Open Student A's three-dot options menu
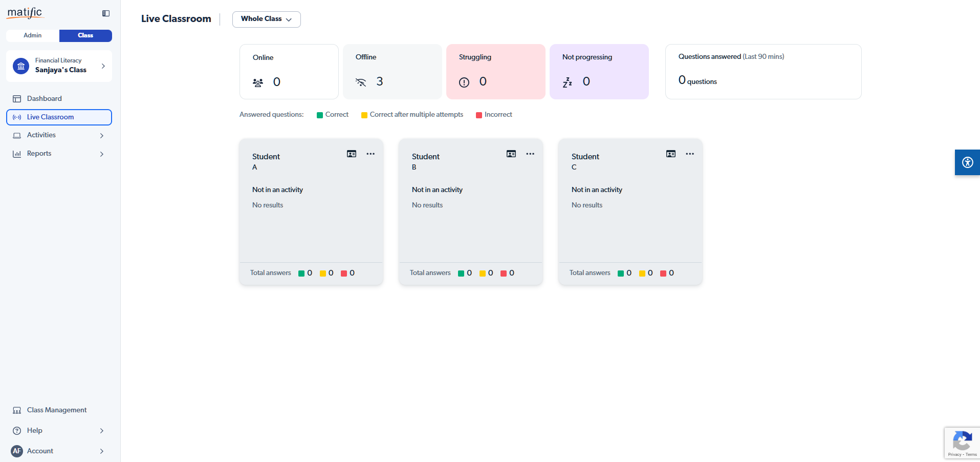This screenshot has height=462, width=980. 371,154
